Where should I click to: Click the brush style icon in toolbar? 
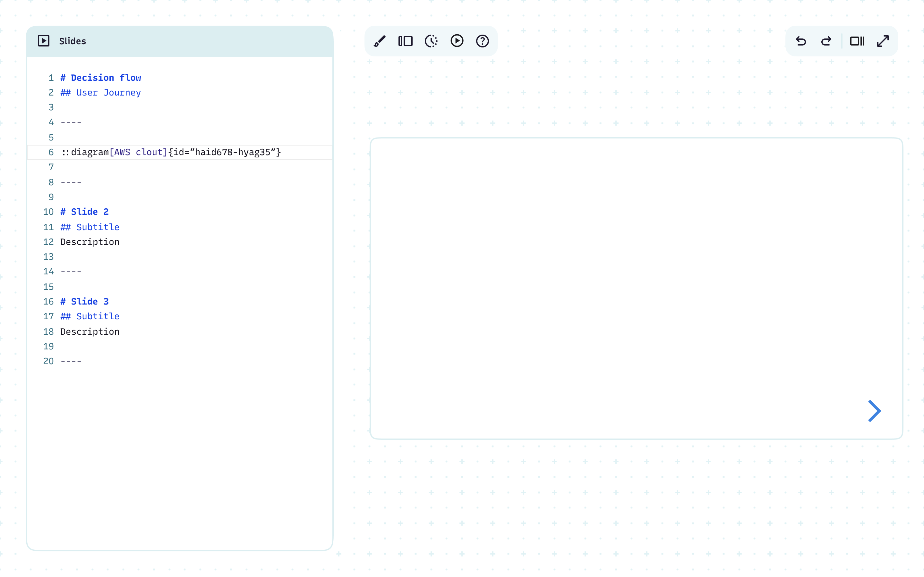pos(380,41)
